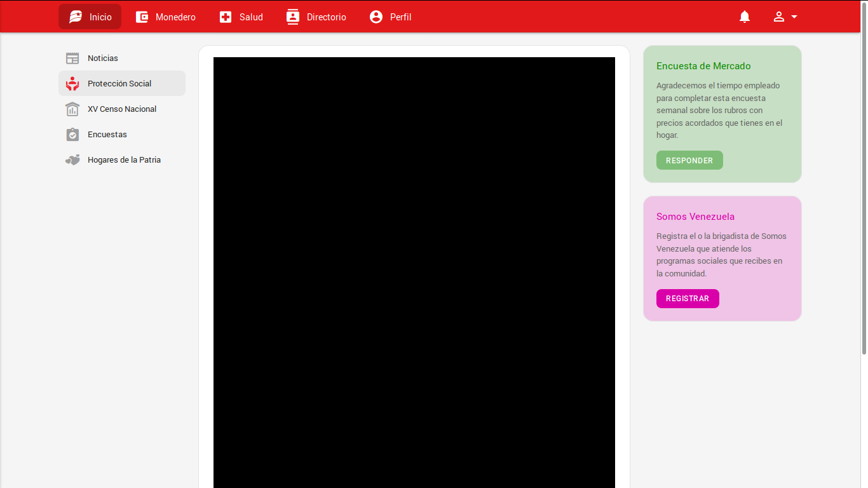This screenshot has width=868, height=488.
Task: Click the Perfil person icon
Action: point(376,17)
